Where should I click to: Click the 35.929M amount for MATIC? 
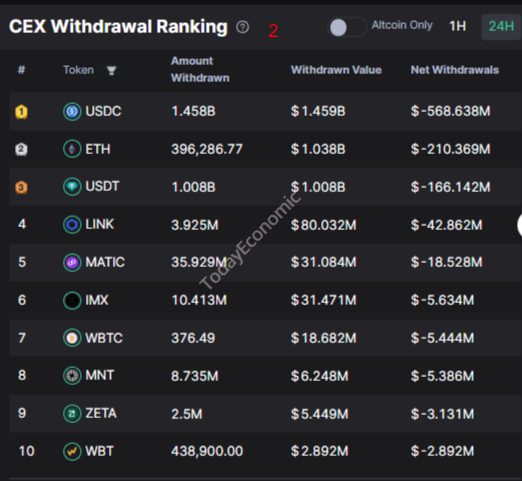click(199, 262)
